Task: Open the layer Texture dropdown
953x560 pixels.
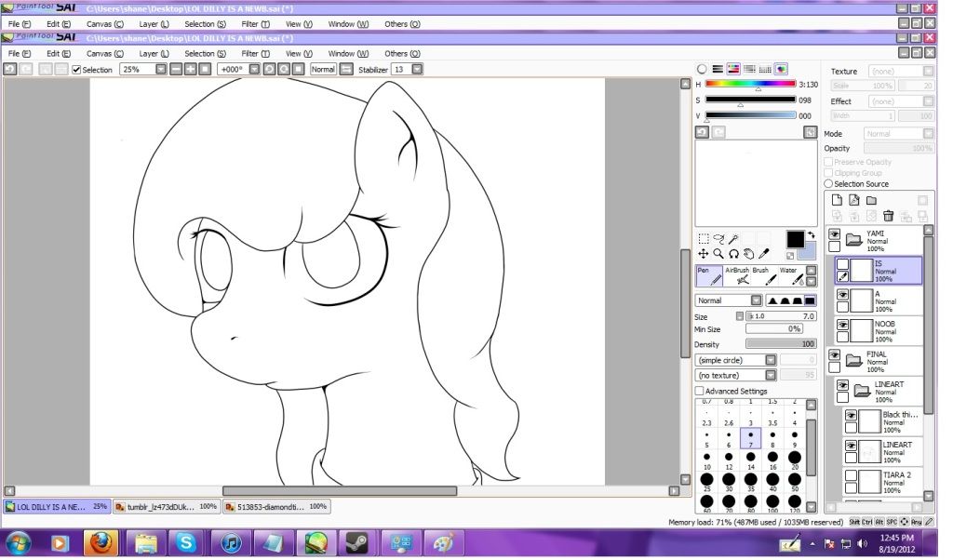Action: click(928, 71)
